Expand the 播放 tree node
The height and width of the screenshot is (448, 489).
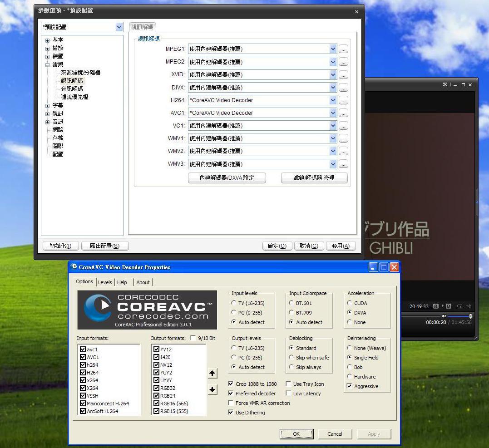47,48
